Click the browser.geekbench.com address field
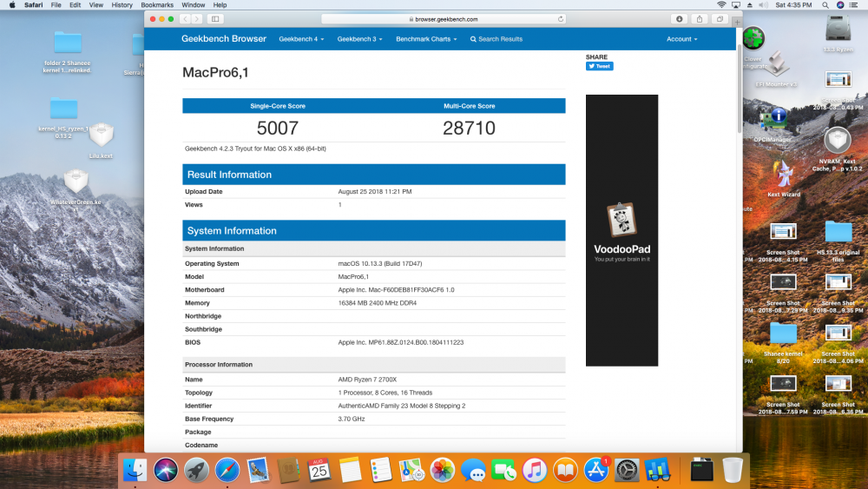This screenshot has width=868, height=489. coord(444,19)
